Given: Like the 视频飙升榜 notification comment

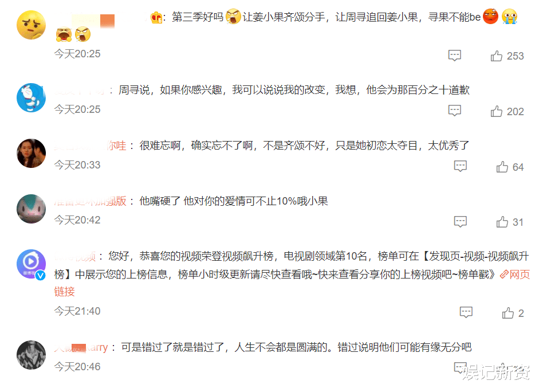Looking at the screenshot, I should pos(507,313).
